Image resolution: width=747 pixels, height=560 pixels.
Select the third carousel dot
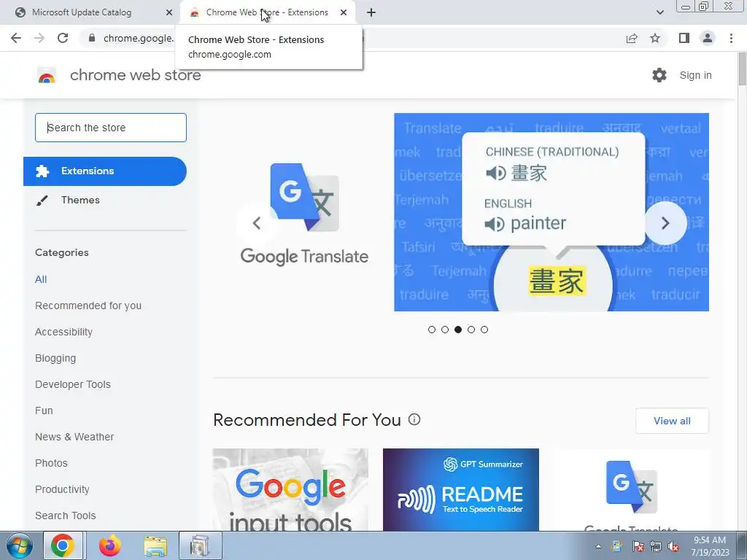458,330
